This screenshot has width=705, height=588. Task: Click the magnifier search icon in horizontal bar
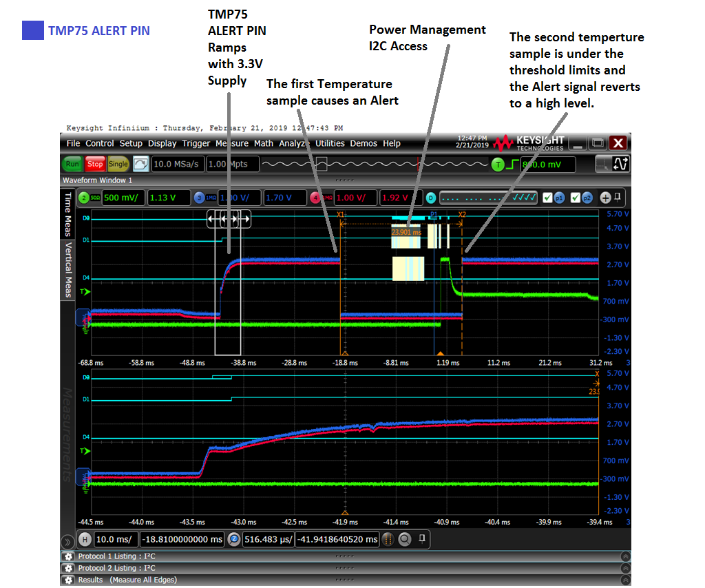pos(405,539)
